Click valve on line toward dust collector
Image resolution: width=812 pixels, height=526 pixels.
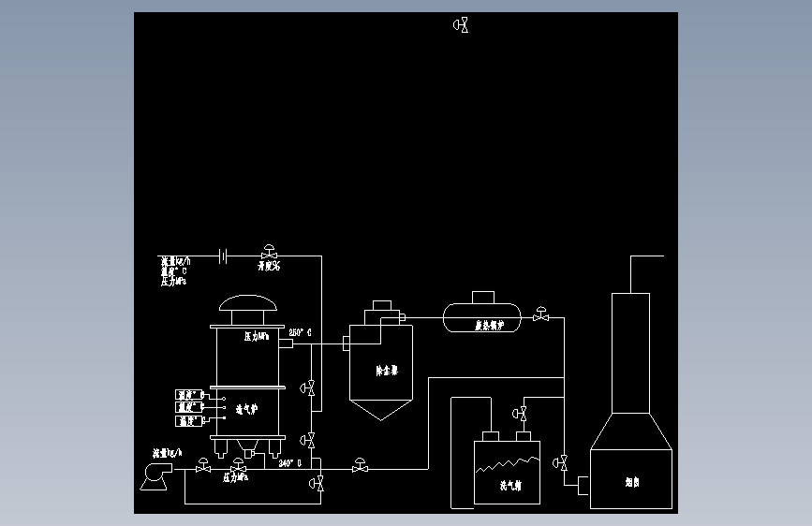tap(361, 465)
